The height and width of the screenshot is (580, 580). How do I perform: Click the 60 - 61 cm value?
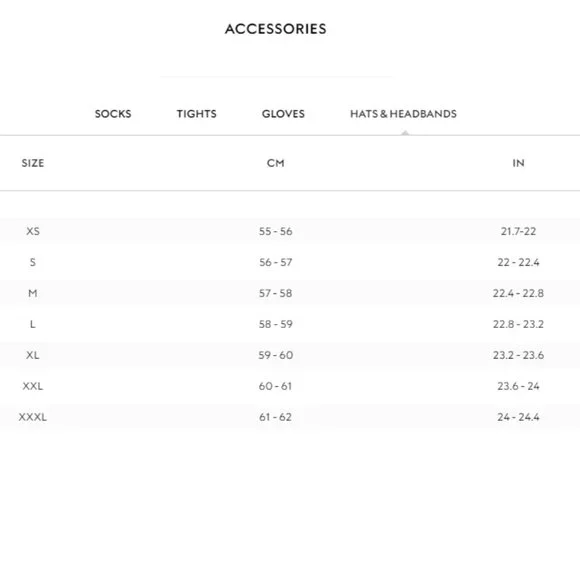tap(276, 386)
